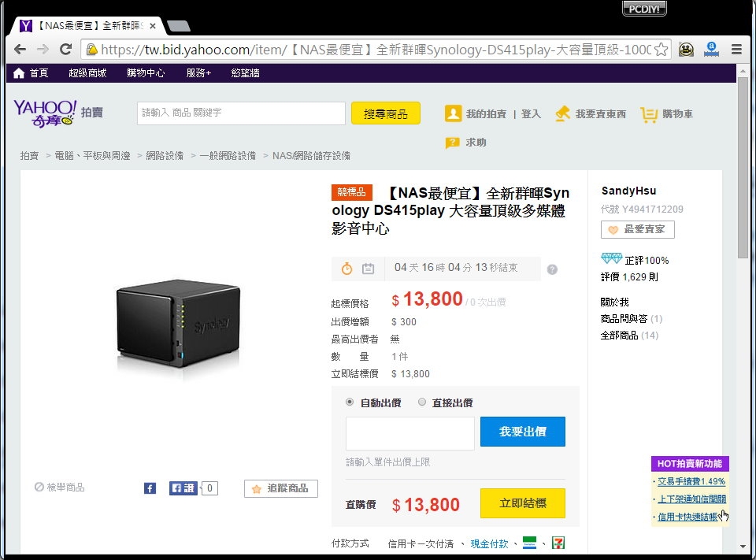Click the calendar icon beside timer
Viewport: 756px width, 560px height.
point(368,269)
